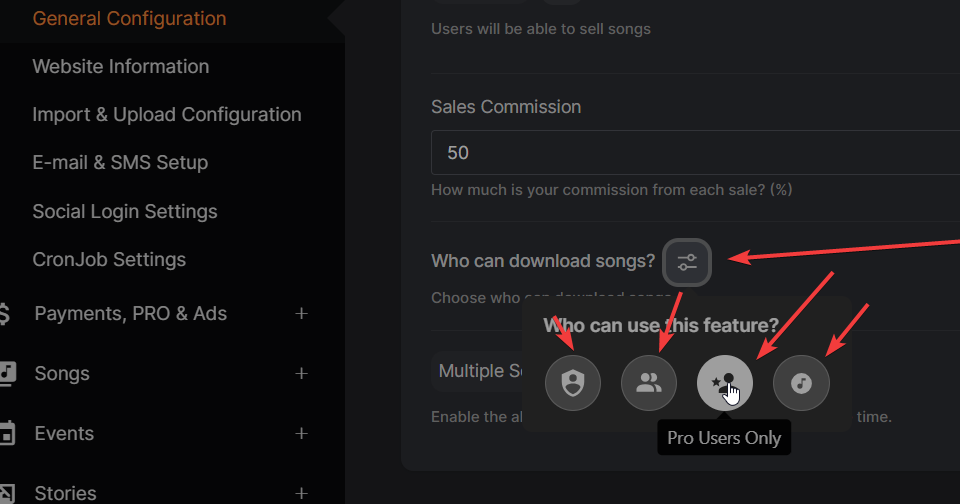Go to Website Information settings
The image size is (960, 504).
point(121,66)
